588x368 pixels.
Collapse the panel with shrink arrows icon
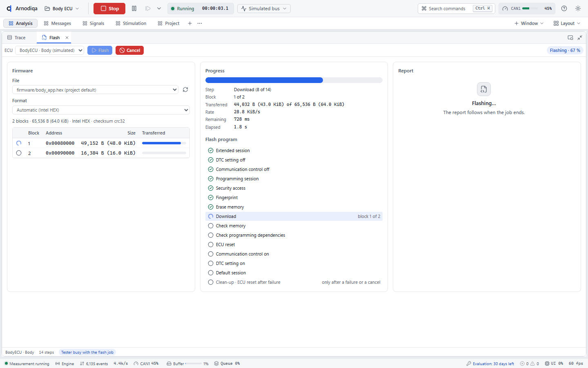coord(580,38)
